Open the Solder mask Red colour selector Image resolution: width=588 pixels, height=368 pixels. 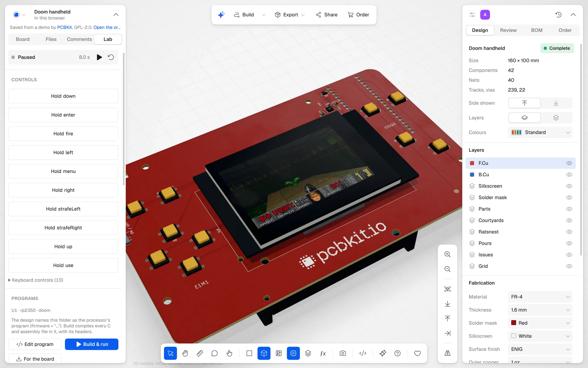[540, 323]
